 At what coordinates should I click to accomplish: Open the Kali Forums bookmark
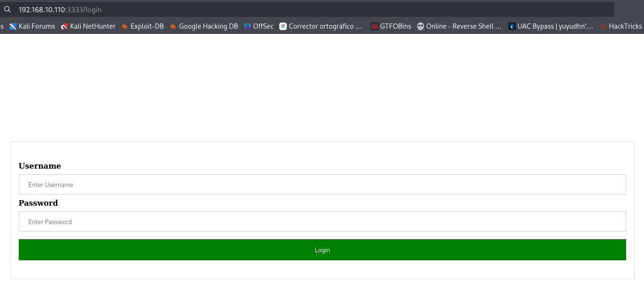[32, 26]
